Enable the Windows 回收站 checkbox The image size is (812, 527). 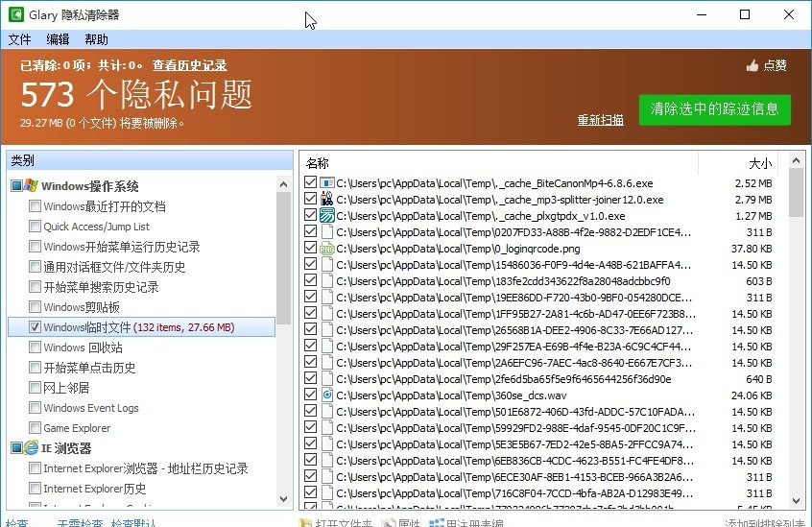pyautogui.click(x=36, y=347)
